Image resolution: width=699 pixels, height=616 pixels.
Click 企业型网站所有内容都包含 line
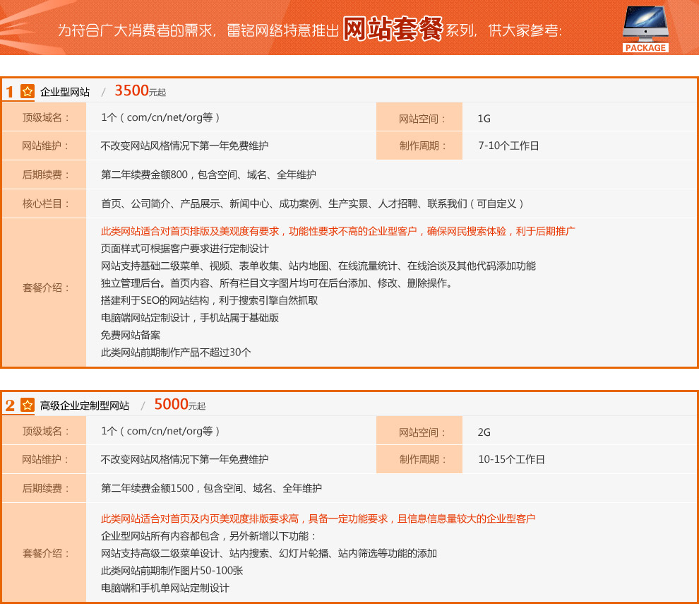point(208,536)
